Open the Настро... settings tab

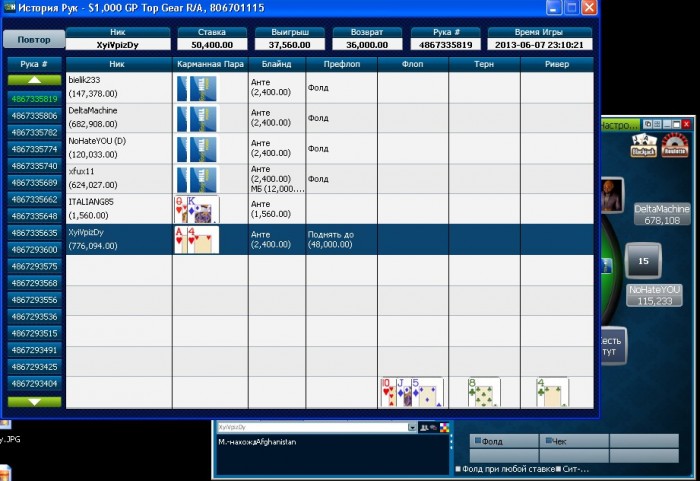[619, 125]
